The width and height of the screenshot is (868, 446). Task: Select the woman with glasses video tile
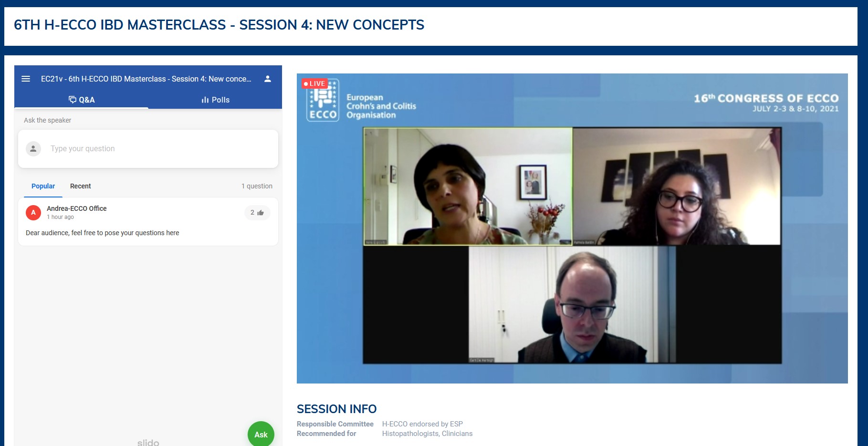click(677, 187)
